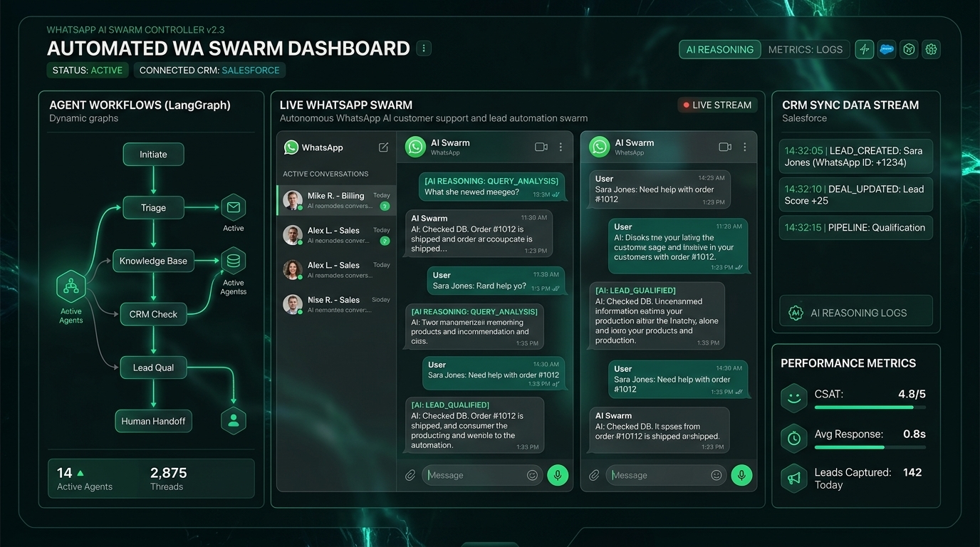980x547 pixels.
Task: Click the 14 Active Agents stat
Action: point(85,479)
